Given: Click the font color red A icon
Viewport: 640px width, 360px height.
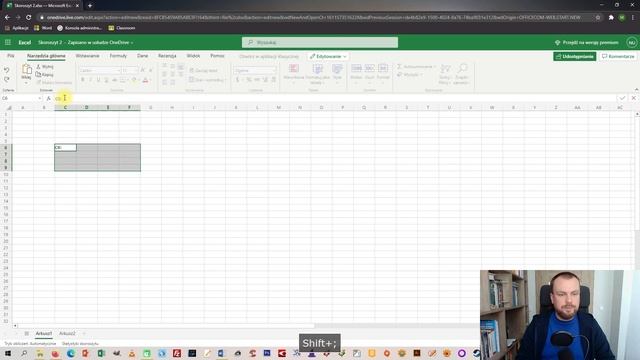Looking at the screenshot, I should click(x=145, y=80).
